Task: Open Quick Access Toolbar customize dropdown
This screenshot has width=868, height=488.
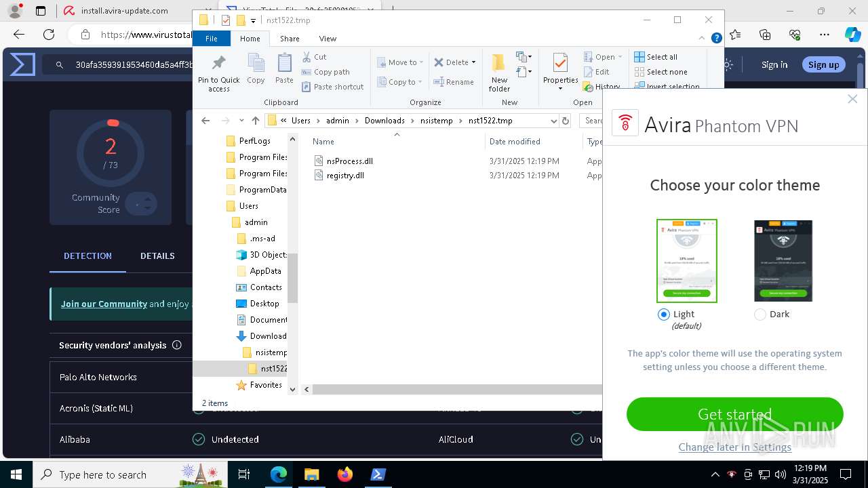Action: [x=253, y=21]
